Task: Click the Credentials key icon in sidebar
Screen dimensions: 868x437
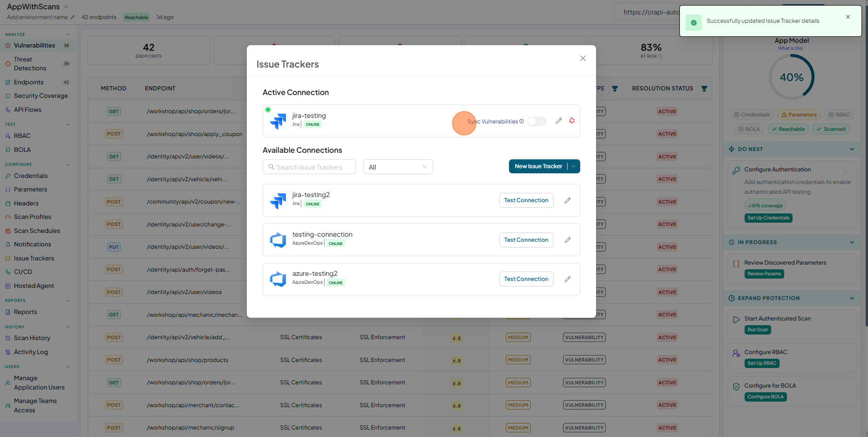Action: pos(8,176)
